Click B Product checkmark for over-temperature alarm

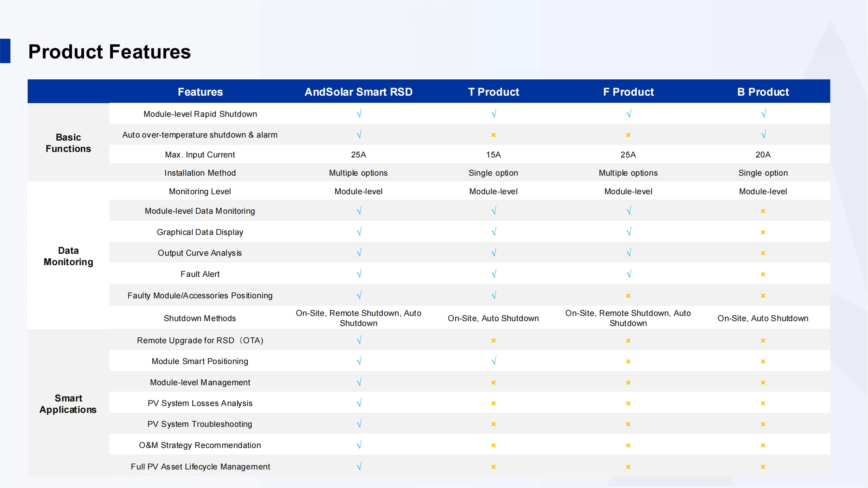point(763,135)
